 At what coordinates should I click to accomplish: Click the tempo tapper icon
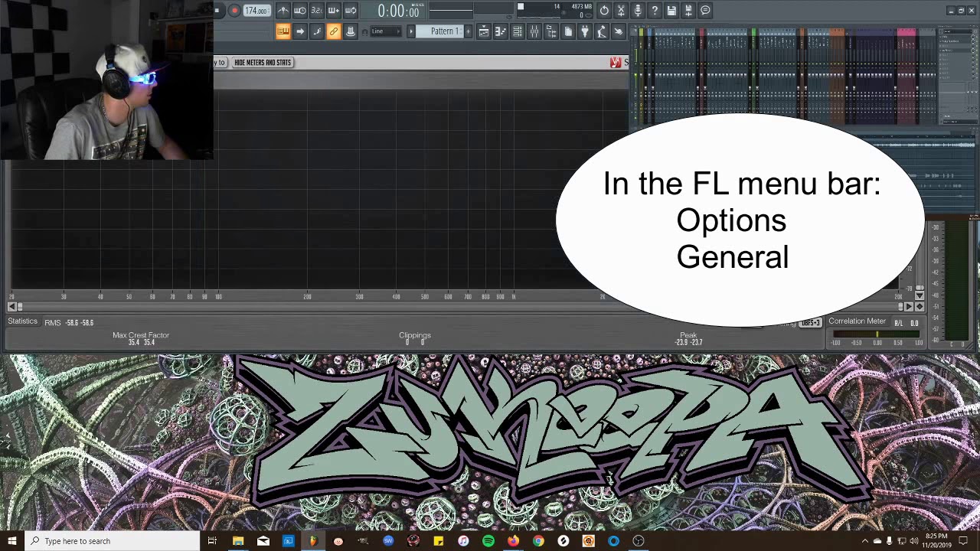pyautogui.click(x=602, y=31)
